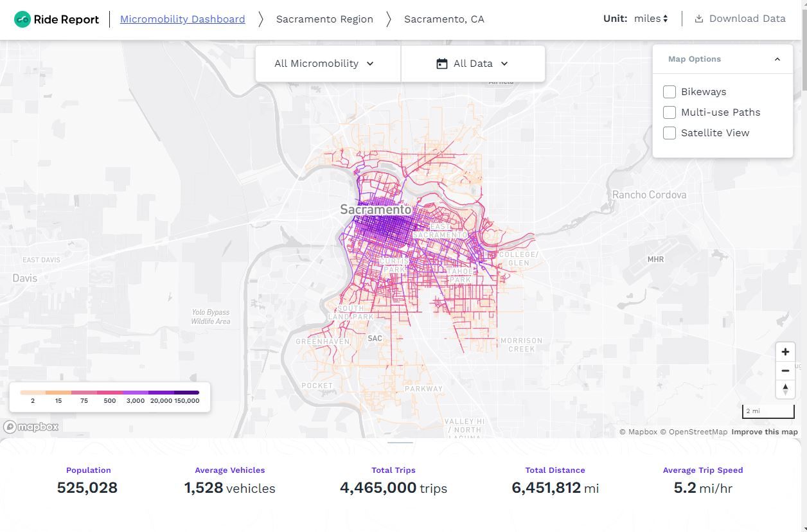Reset map bearing with compass button
Screen dimensions: 807x532
[x=785, y=389]
